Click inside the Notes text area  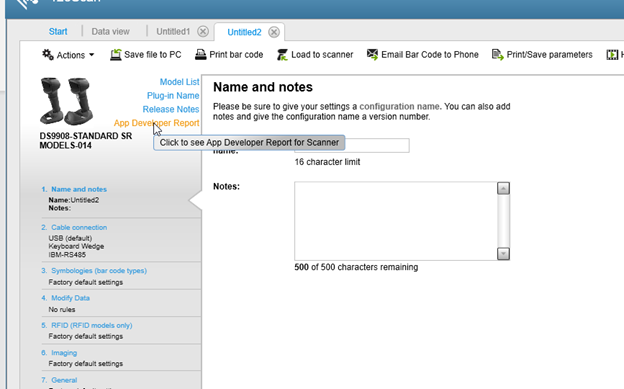point(396,221)
